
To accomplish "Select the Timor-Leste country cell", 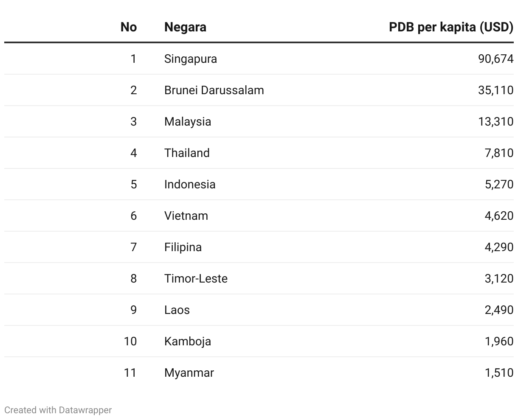I will (x=196, y=278).
